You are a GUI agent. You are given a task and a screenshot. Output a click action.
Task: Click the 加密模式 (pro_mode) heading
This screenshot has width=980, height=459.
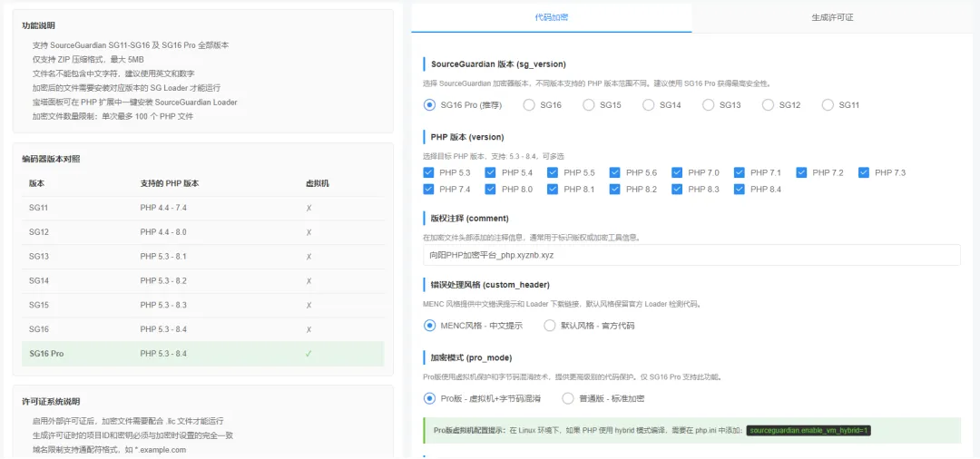click(471, 357)
